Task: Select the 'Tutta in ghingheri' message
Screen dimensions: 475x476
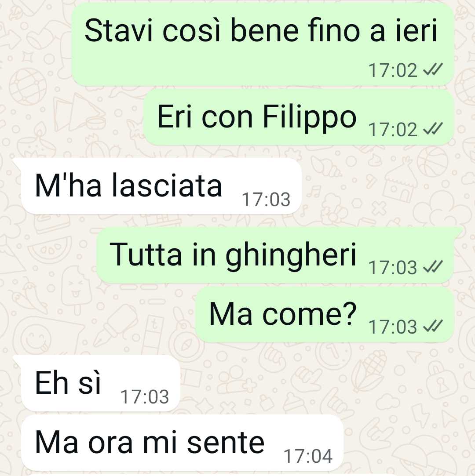Action: pyautogui.click(x=275, y=255)
